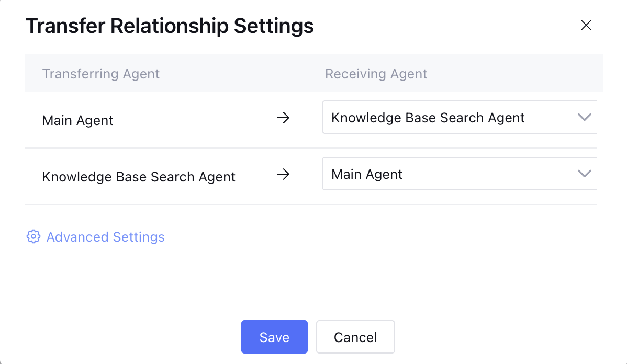Open the Advanced Settings link
627x364 pixels.
[105, 237]
